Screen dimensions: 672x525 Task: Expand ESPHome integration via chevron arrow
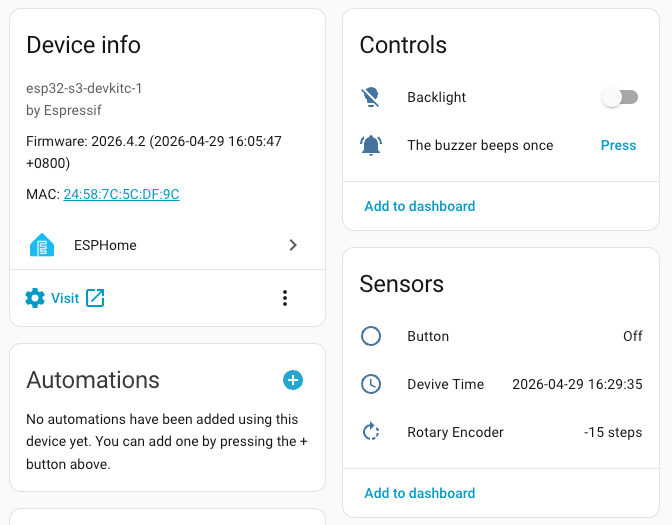pos(293,245)
